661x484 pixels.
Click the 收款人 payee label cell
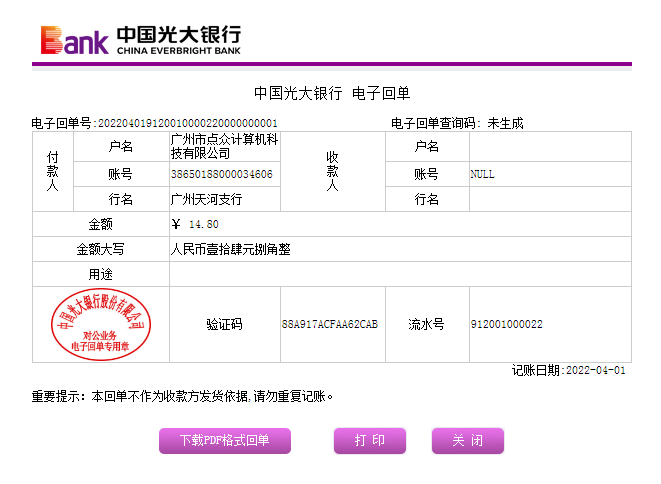[333, 172]
